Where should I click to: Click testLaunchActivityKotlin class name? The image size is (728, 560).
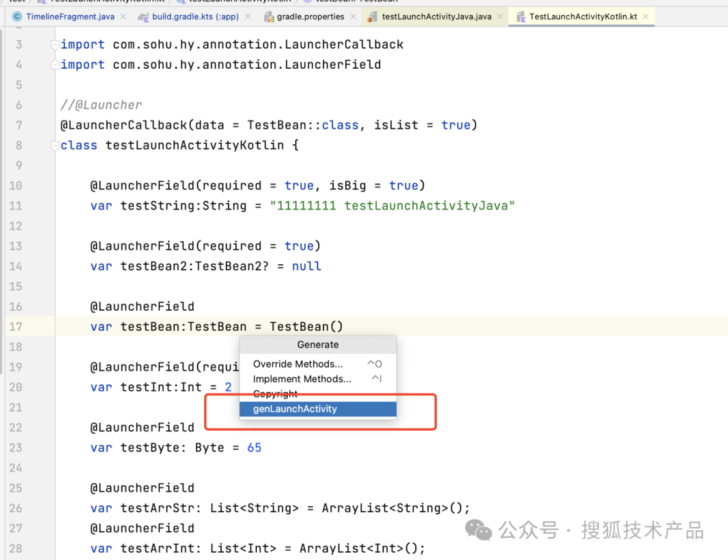click(x=195, y=146)
